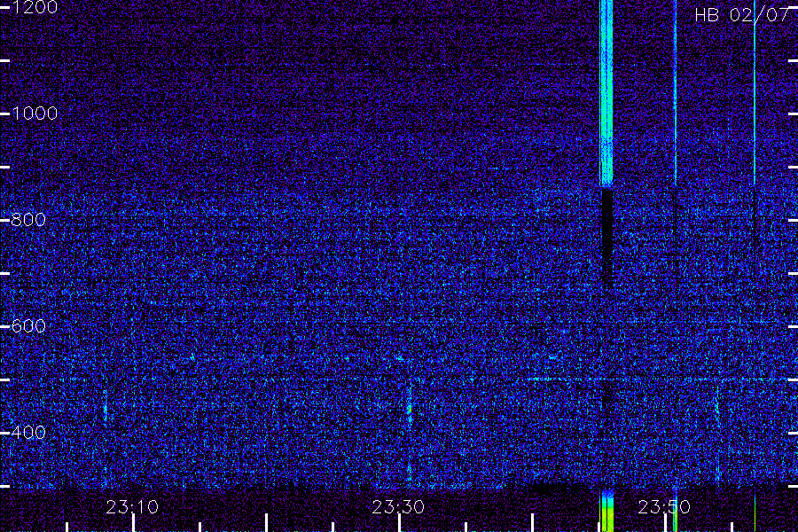
Task: Click the tall tick mark under 23:10
Action: (x=134, y=523)
